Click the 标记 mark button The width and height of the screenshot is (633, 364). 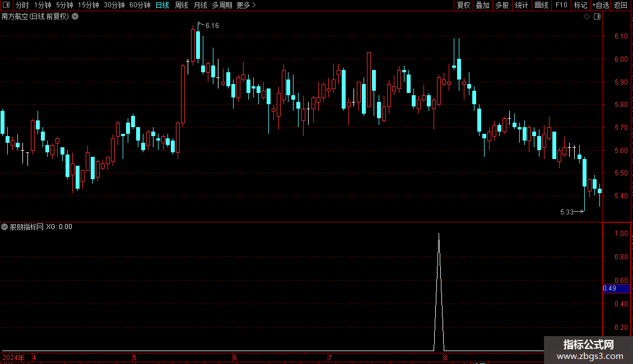tap(580, 5)
